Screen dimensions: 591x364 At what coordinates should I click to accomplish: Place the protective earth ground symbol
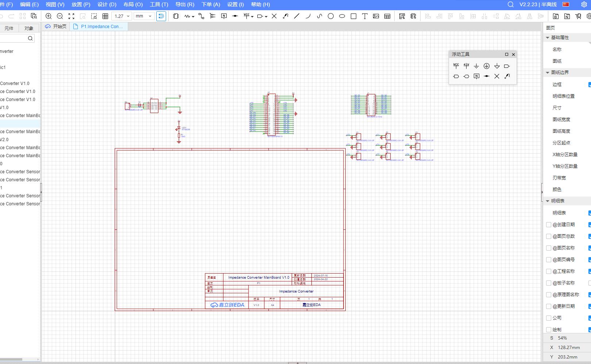[487, 66]
